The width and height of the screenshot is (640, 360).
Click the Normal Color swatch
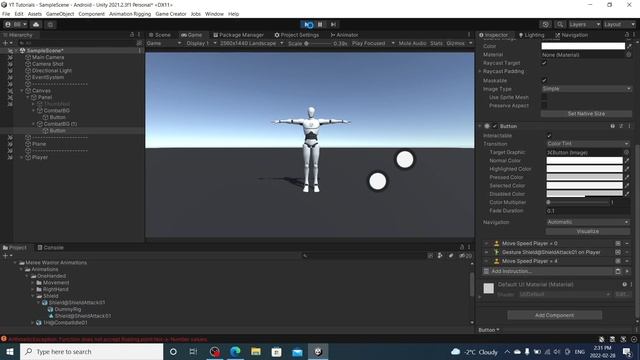[x=584, y=161]
